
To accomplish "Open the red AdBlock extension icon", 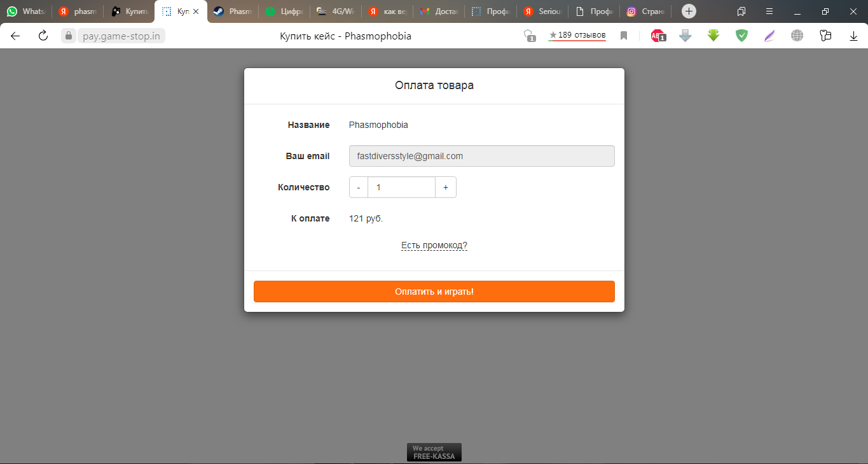I will pos(658,36).
